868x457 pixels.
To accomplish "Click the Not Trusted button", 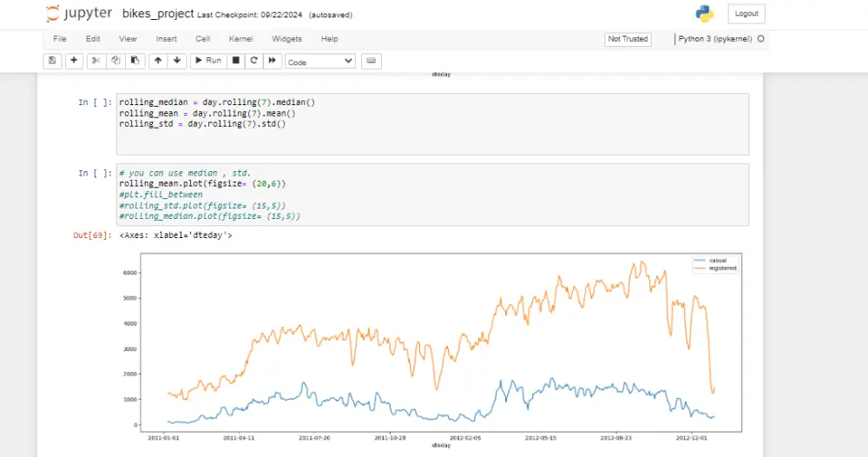I will (628, 39).
